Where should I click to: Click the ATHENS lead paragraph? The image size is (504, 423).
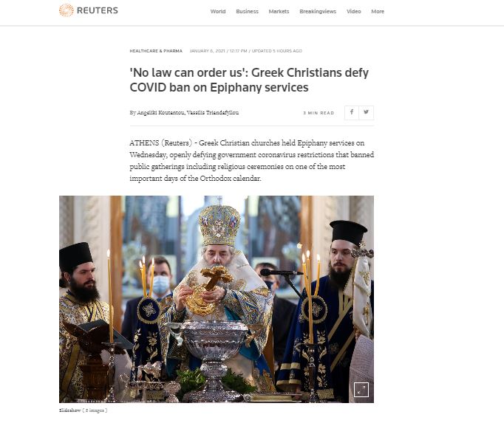[252, 161]
